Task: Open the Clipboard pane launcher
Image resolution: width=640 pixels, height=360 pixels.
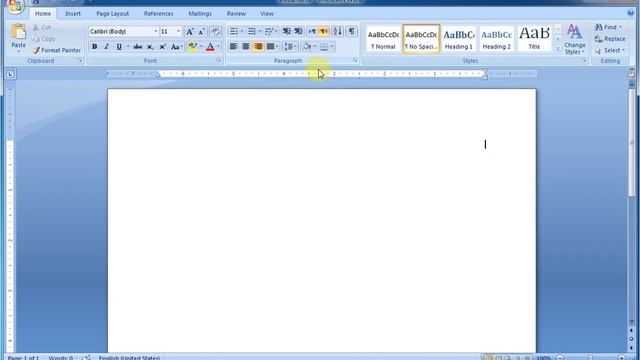Action: click(x=80, y=60)
